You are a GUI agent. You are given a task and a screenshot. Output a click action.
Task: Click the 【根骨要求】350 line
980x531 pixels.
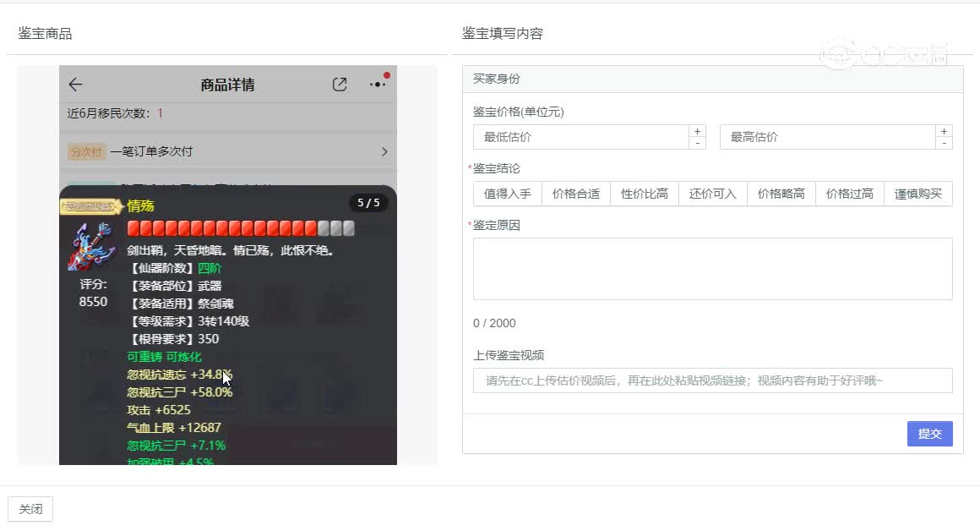pyautogui.click(x=173, y=339)
